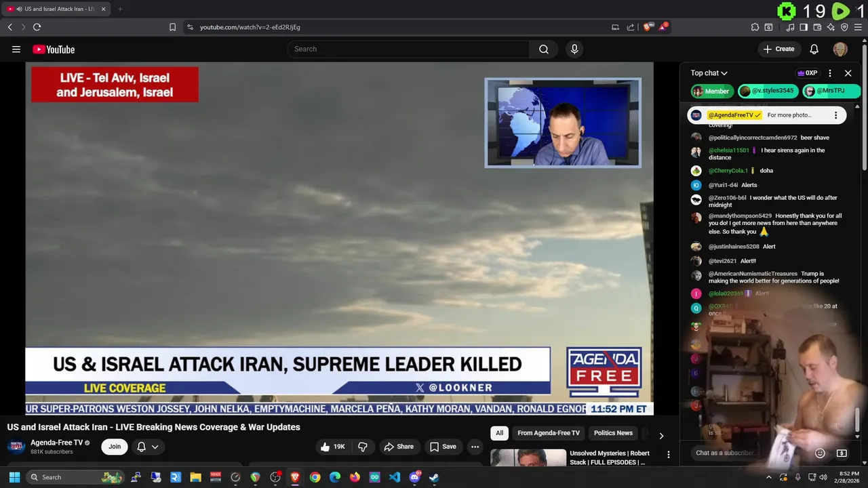Click @mandythompson5429 username in chat
Screen dimensions: 868x488
740,216
